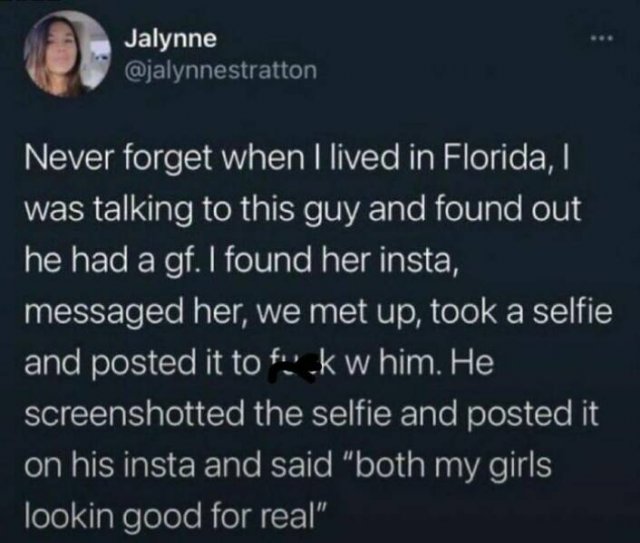Click Jalynne's profile picture
This screenshot has height=543, width=640.
(x=67, y=54)
